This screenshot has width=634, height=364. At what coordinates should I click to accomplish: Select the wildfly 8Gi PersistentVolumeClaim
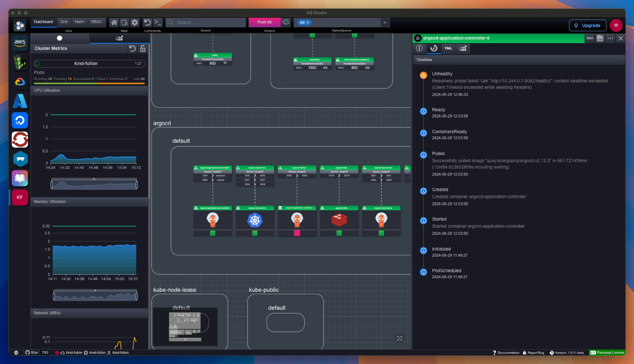pyautogui.click(x=213, y=59)
